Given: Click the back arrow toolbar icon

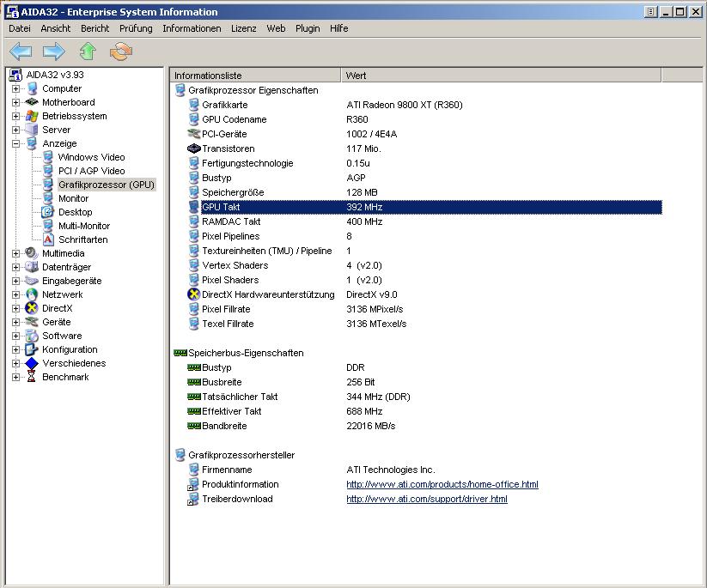Looking at the screenshot, I should (21, 52).
